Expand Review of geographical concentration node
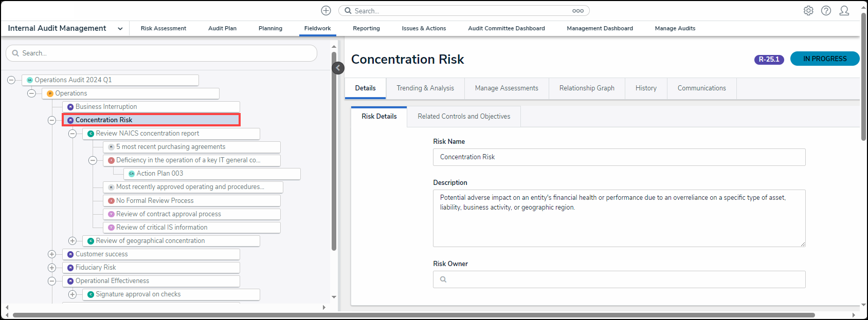 click(x=73, y=241)
